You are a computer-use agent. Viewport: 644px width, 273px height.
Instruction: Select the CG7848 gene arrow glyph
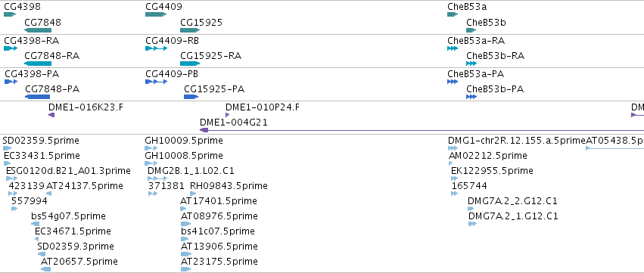(38, 30)
